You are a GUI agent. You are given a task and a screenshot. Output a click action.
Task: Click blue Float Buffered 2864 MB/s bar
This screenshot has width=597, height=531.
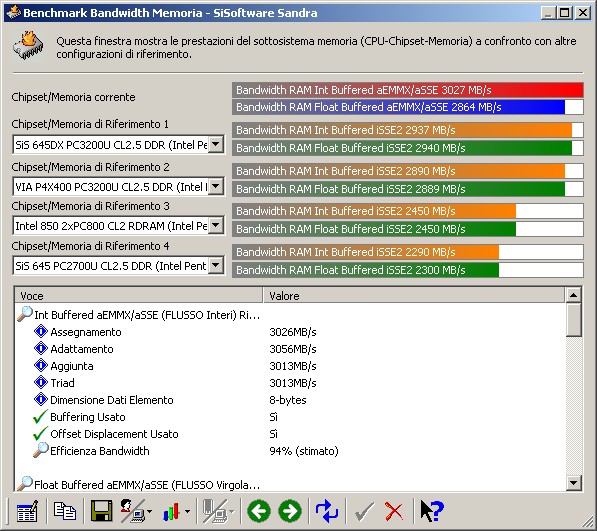coord(408,107)
